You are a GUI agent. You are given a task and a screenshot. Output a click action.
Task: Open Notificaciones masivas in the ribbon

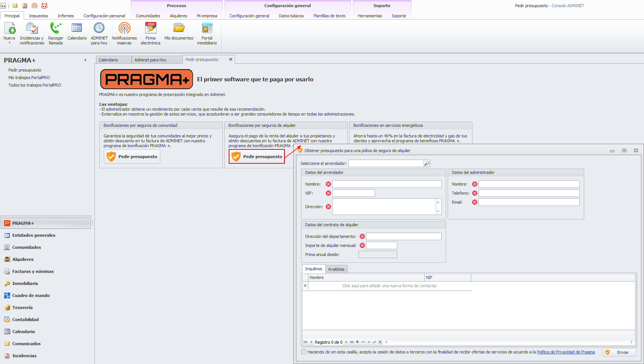point(124,34)
